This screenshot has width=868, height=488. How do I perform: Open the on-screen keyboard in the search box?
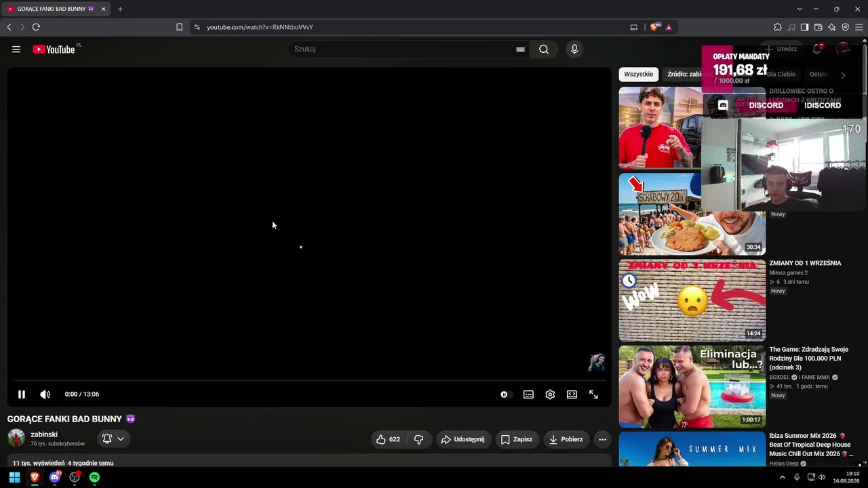click(x=520, y=49)
